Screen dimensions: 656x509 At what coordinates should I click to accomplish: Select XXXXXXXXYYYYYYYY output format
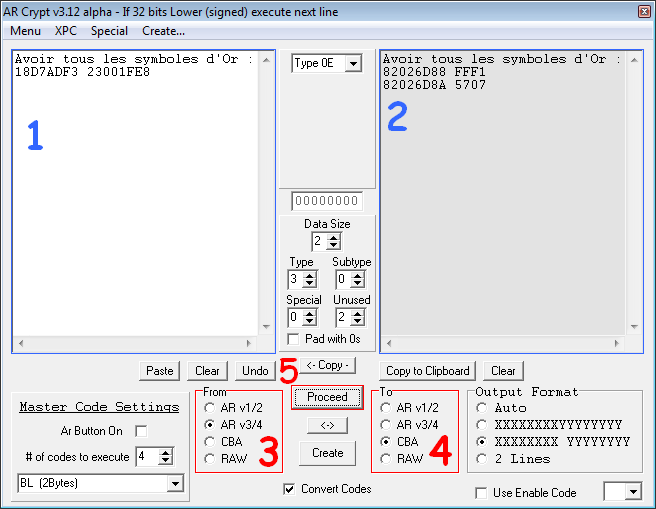pos(482,425)
